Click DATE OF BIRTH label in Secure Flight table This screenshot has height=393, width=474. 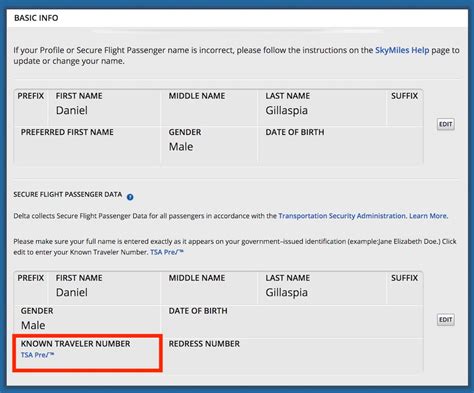click(198, 311)
